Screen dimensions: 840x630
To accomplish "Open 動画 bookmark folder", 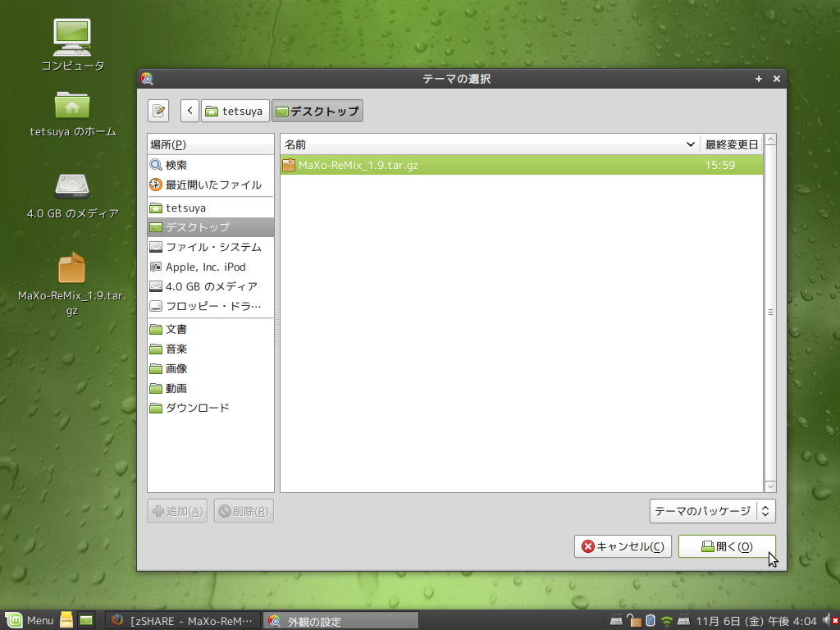I will (211, 388).
